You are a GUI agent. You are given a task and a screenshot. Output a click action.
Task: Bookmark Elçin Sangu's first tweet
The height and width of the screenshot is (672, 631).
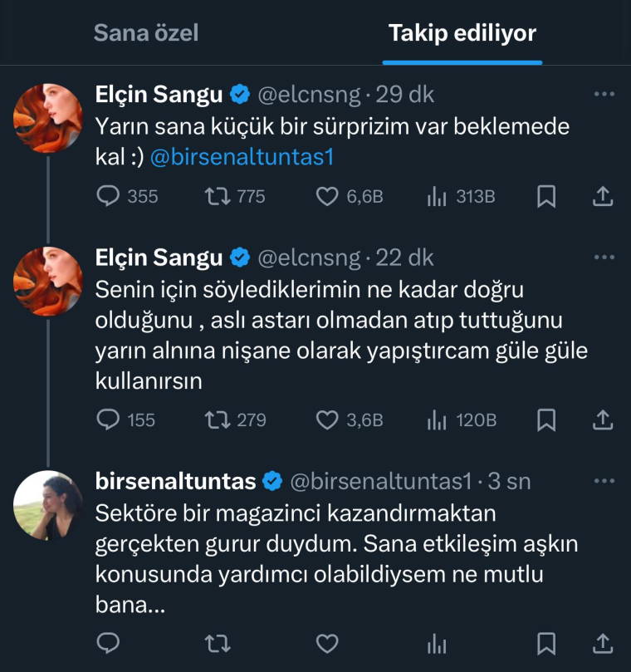point(545,197)
